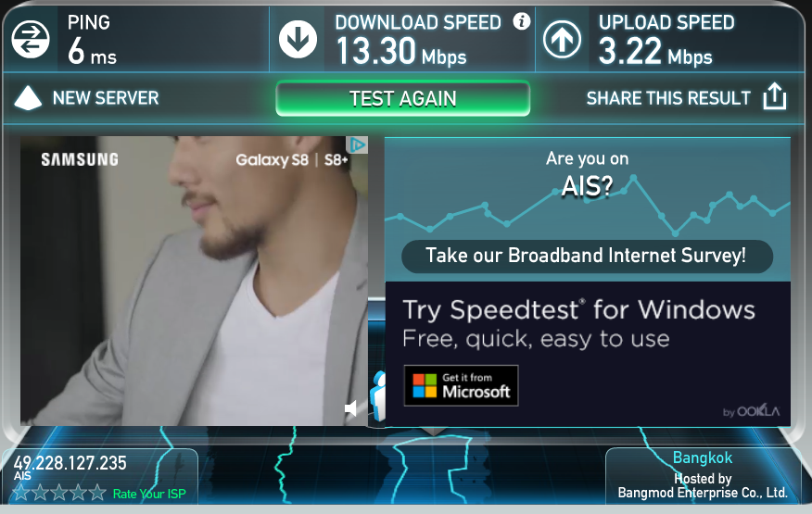Open download speed info icon
The image size is (812, 514).
(522, 21)
